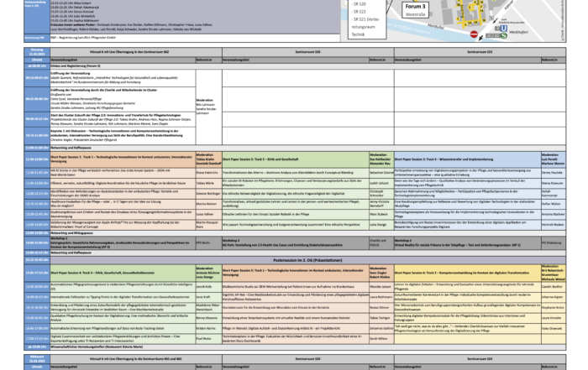Select the SR 520 map legend entry
This screenshot has width=588, height=370.
click(360, 4)
